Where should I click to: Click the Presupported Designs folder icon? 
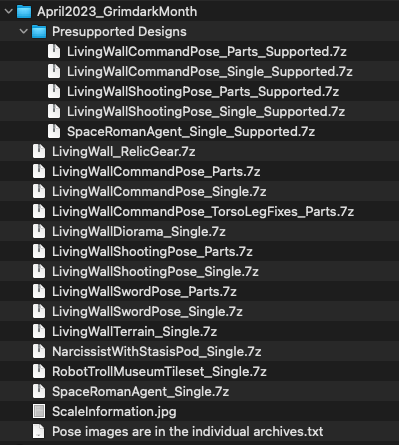tap(39, 32)
